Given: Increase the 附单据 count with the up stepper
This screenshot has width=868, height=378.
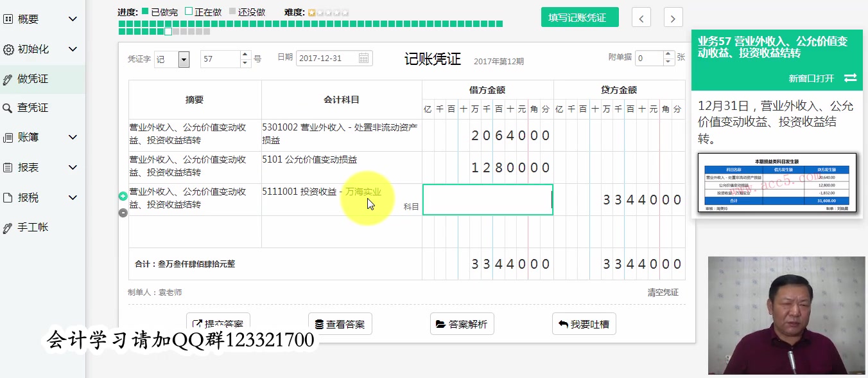Looking at the screenshot, I should (668, 53).
